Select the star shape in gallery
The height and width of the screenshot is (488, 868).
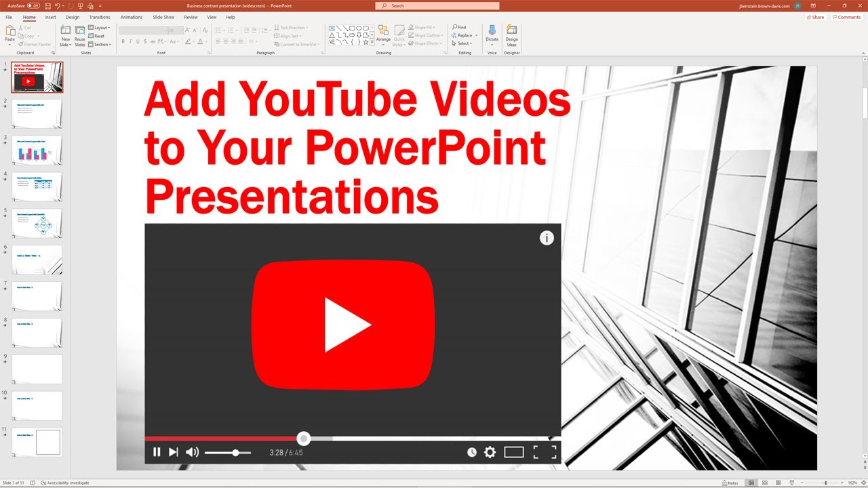coord(366,42)
